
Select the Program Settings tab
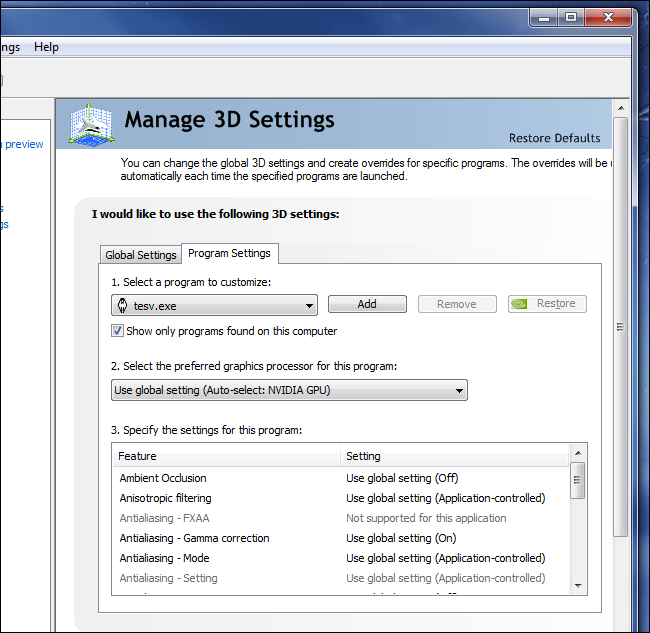click(x=229, y=254)
